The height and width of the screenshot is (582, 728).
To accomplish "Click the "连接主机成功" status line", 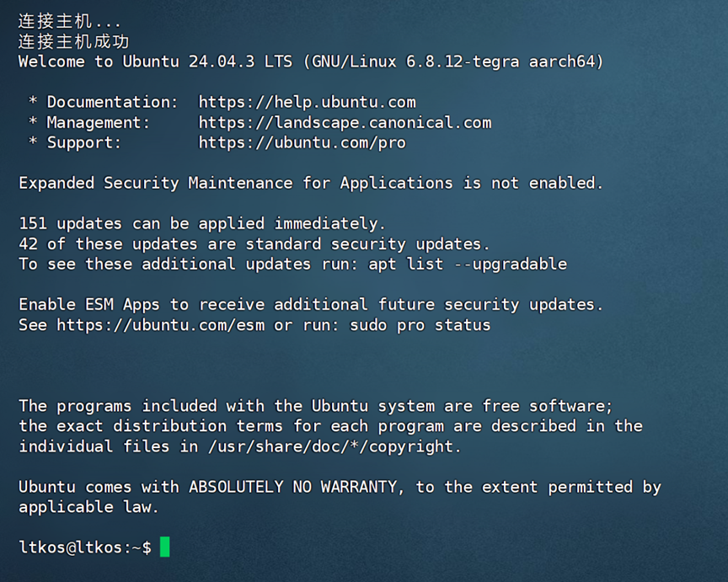I will [x=73, y=41].
